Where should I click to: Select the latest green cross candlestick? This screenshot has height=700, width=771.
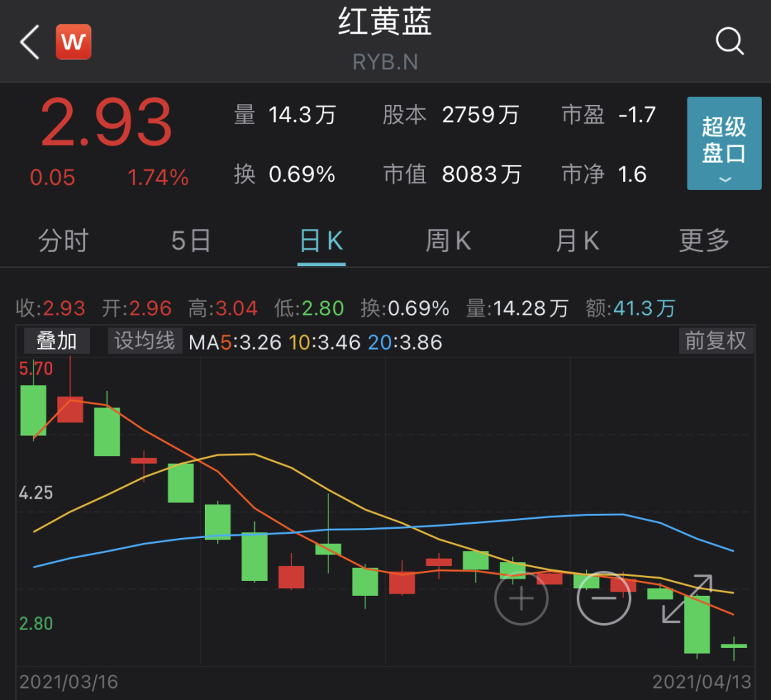pos(734,647)
